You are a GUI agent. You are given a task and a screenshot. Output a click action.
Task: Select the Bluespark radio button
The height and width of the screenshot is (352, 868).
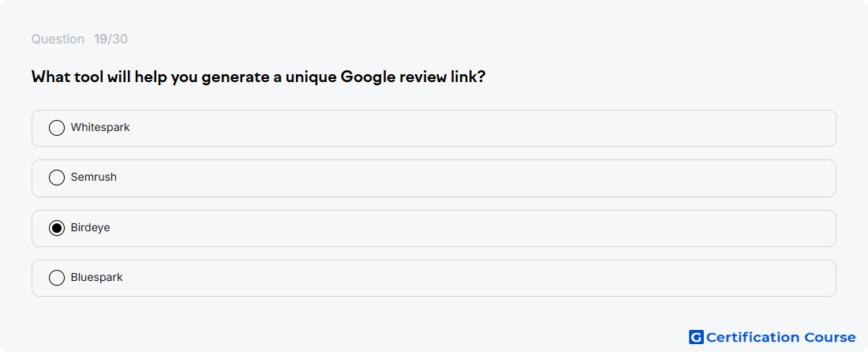tap(57, 278)
